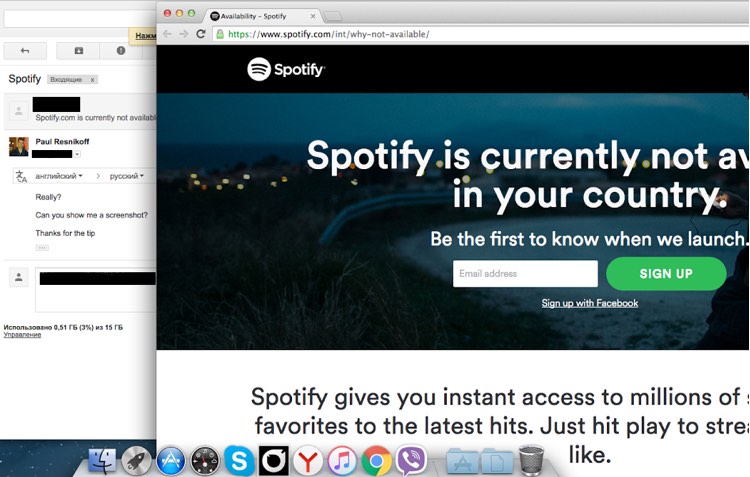The width and height of the screenshot is (750, 477).
Task: Expand the source language dropdown английский
Action: [59, 176]
